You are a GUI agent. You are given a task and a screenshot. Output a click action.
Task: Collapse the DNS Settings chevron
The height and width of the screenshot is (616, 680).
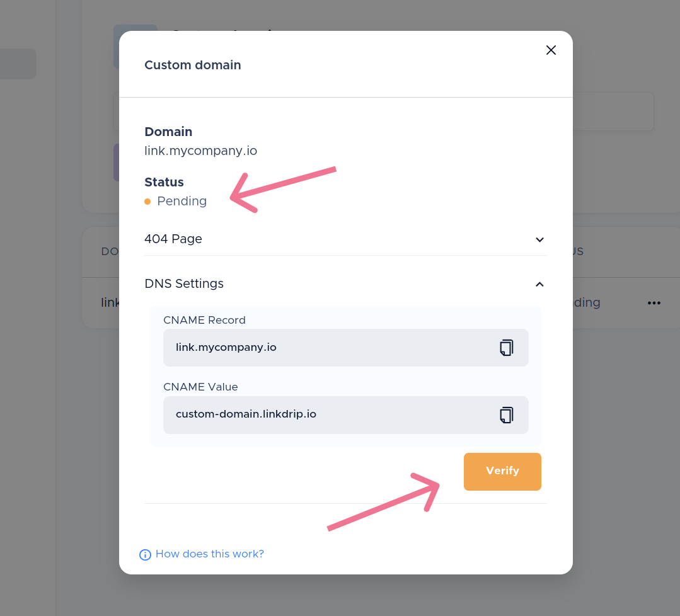coord(539,284)
